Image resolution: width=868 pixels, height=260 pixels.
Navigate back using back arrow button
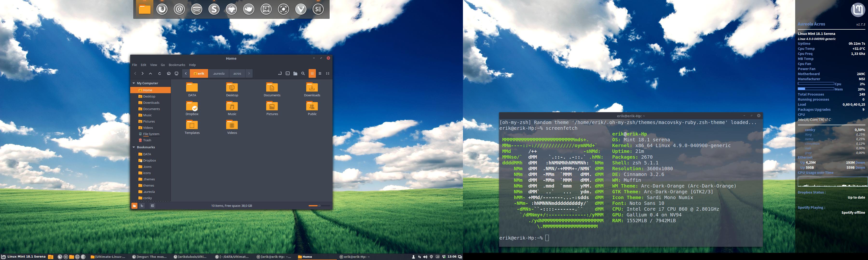(135, 74)
